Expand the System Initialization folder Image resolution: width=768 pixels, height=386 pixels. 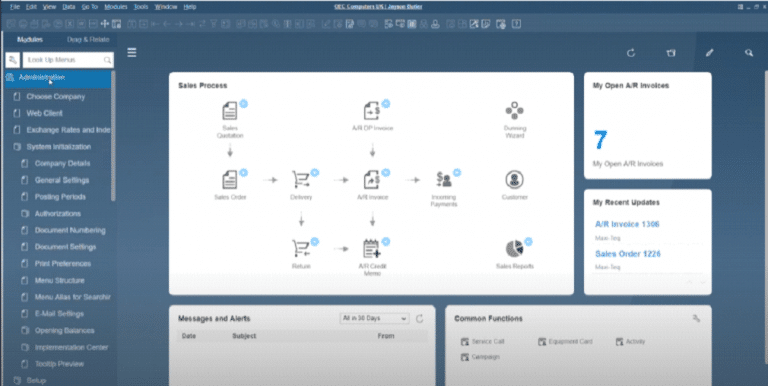(58, 146)
